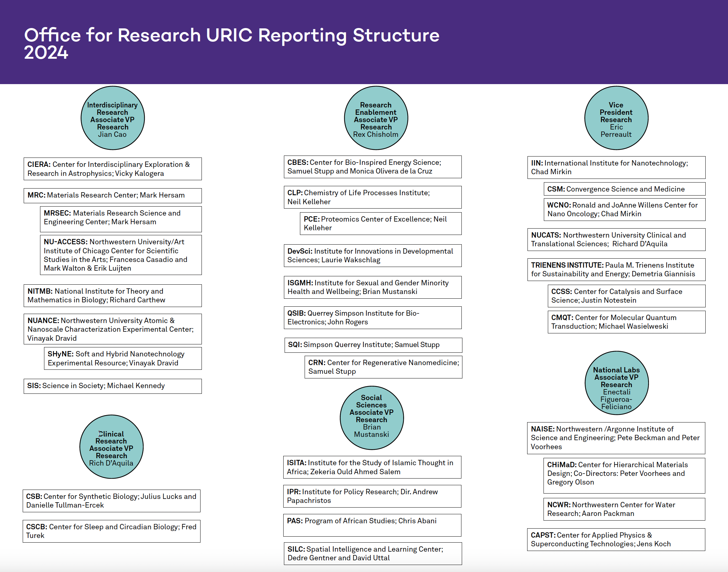728x572 pixels.
Task: Click the CSM Convergence Science and Medicine box
Action: click(625, 189)
